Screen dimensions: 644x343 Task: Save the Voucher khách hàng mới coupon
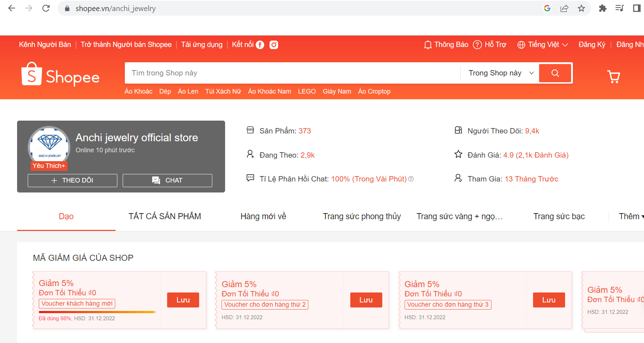183,300
